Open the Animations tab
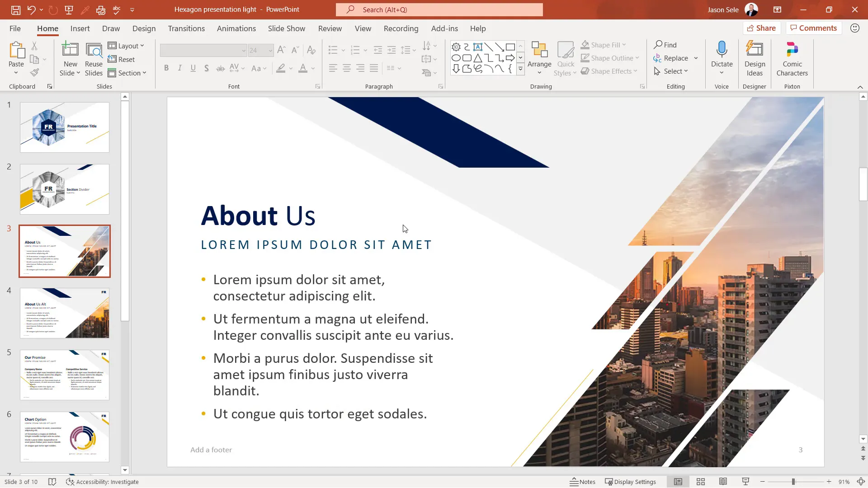The image size is (868, 488). [236, 28]
